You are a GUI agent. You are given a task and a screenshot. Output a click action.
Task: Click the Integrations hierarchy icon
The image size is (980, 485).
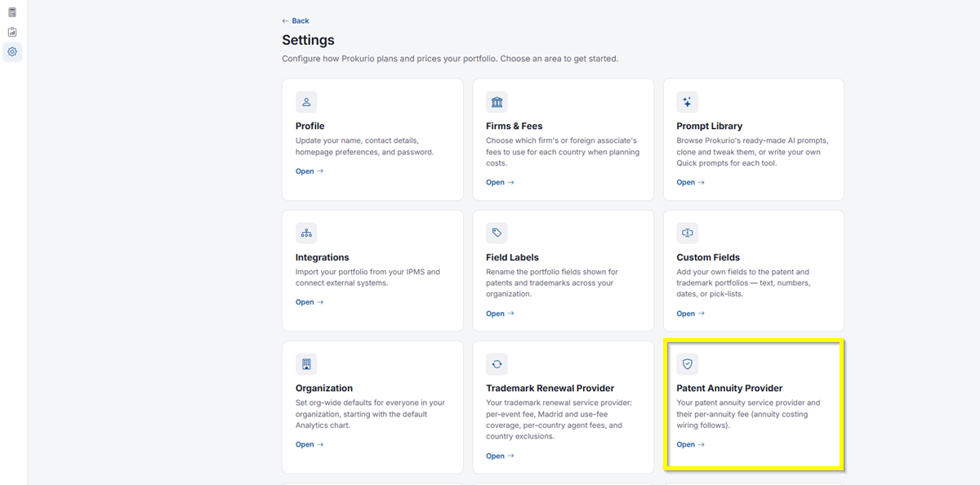tap(306, 233)
